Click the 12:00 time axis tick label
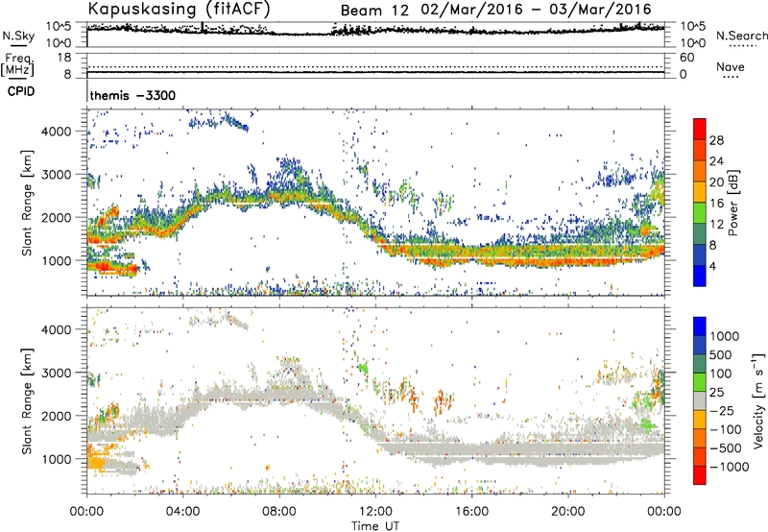 coord(375,511)
